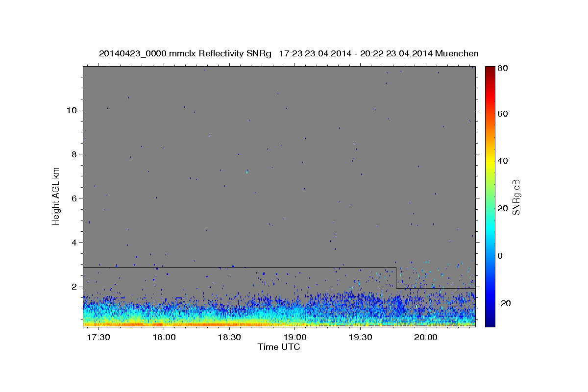Click the colorbar value 40
Image resolution: width=588 pixels, height=392 pixels.
pos(504,161)
